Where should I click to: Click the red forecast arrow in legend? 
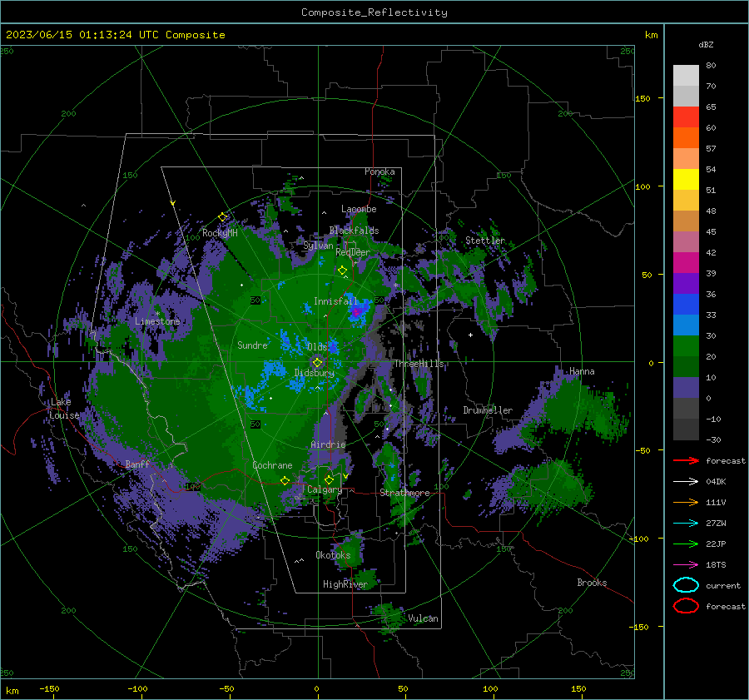click(x=686, y=460)
